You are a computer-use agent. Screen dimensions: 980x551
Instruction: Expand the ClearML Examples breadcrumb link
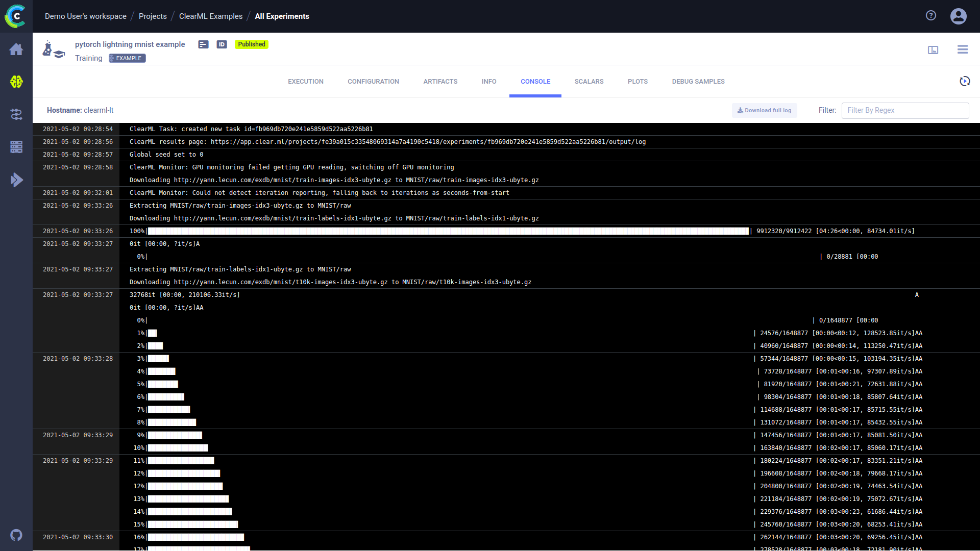pyautogui.click(x=210, y=16)
